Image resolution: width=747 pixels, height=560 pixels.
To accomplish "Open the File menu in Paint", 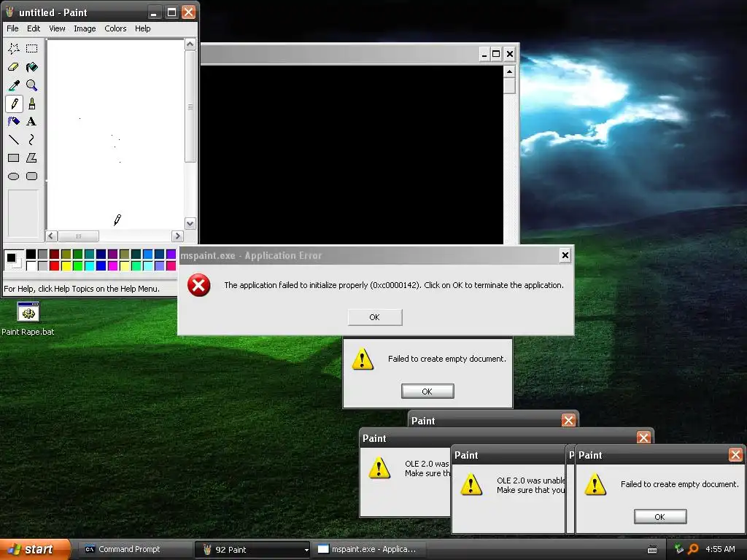I will (12, 28).
